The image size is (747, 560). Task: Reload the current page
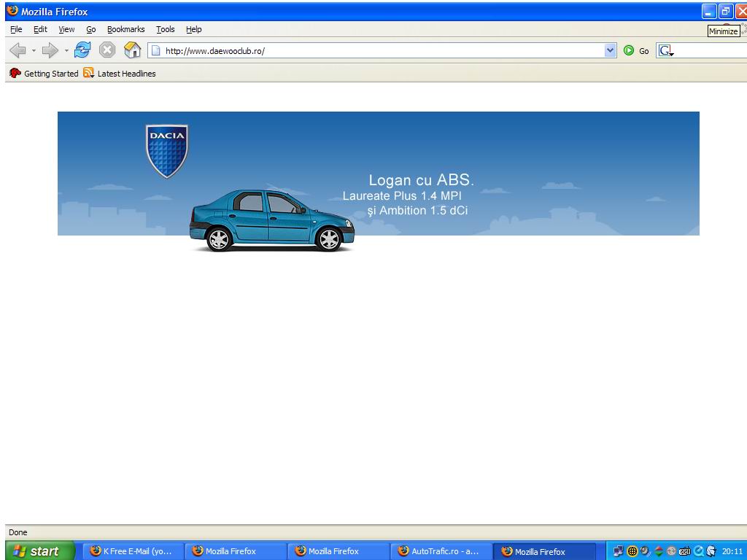82,50
